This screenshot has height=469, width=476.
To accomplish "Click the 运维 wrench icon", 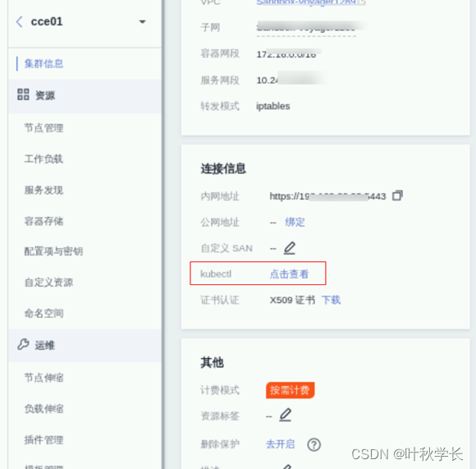I will click(23, 344).
